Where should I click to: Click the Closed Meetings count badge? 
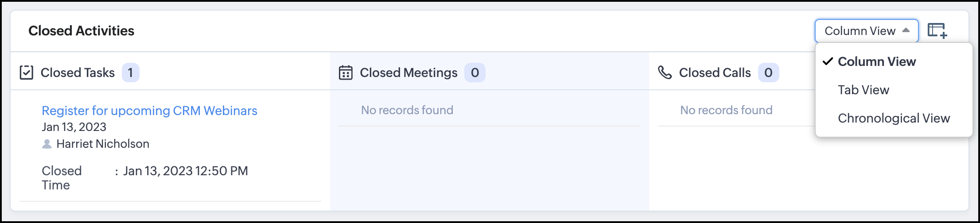click(474, 73)
